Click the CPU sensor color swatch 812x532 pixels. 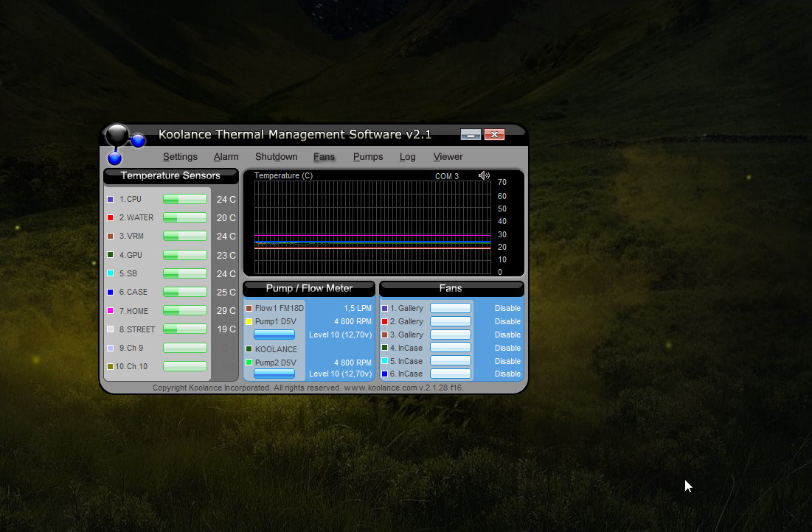(x=111, y=199)
